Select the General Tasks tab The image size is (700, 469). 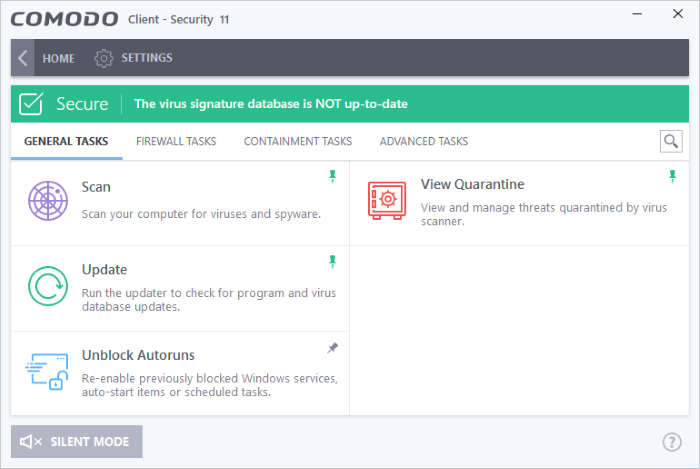[x=66, y=142]
